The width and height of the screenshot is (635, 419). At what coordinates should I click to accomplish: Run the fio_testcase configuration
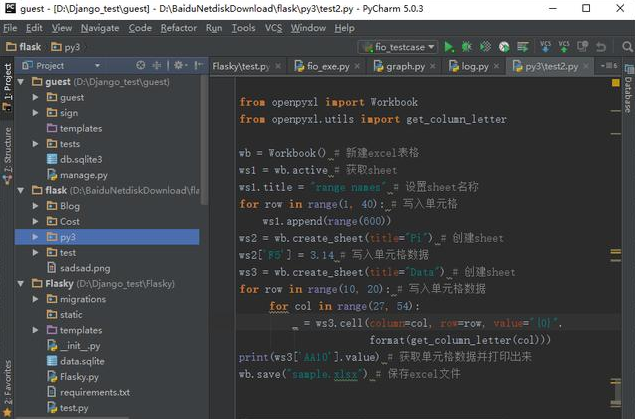click(449, 47)
